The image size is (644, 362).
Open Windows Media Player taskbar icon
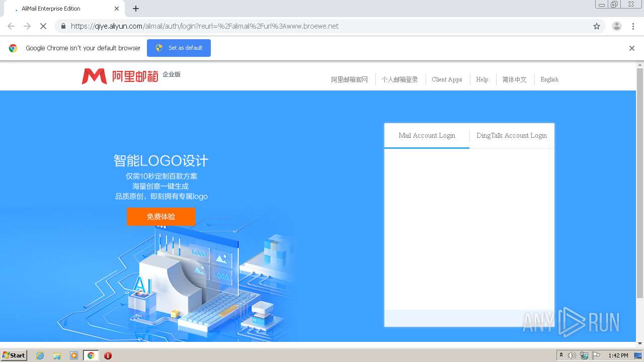pyautogui.click(x=74, y=355)
